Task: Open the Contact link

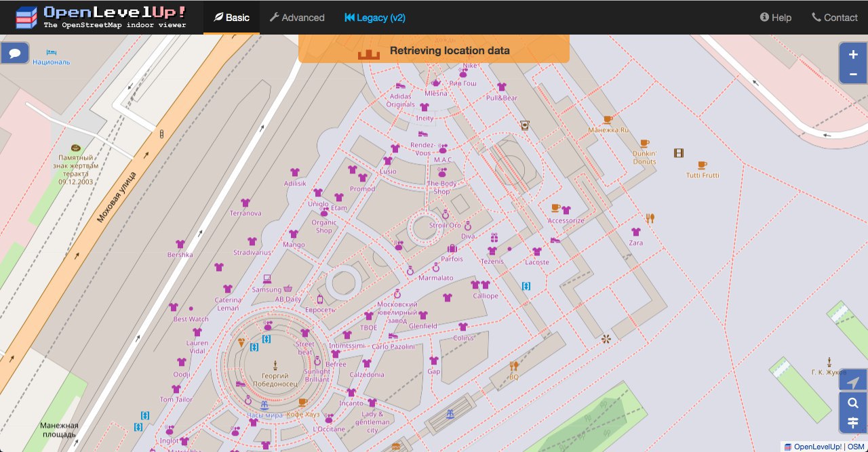Action: coord(835,18)
